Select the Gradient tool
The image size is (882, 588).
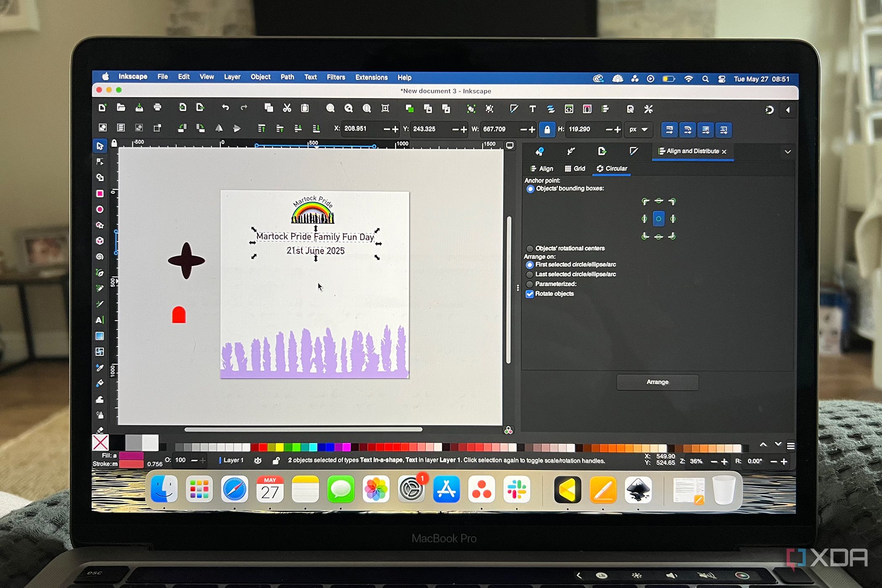coord(100,336)
